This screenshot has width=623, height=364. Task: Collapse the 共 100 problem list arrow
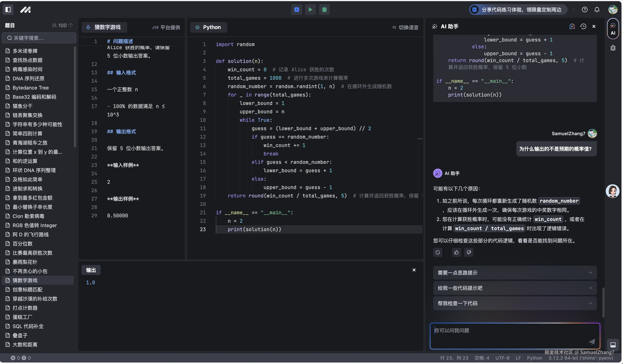click(70, 25)
